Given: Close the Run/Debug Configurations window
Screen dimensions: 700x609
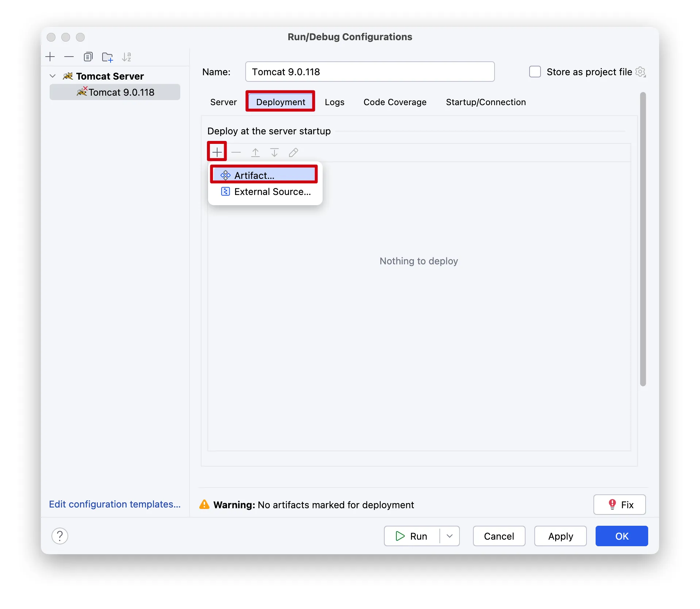Looking at the screenshot, I should [x=51, y=37].
